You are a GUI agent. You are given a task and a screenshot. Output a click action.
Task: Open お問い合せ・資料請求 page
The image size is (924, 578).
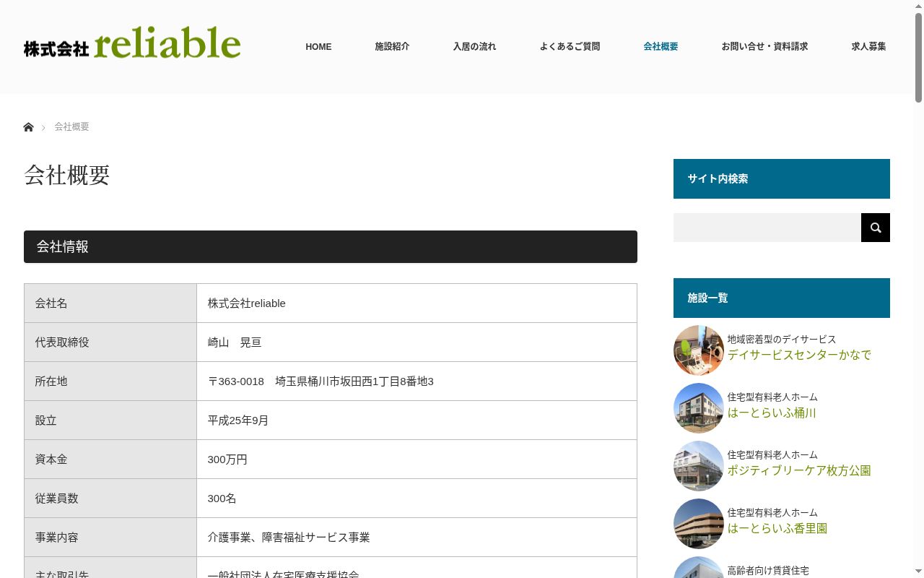(x=764, y=46)
